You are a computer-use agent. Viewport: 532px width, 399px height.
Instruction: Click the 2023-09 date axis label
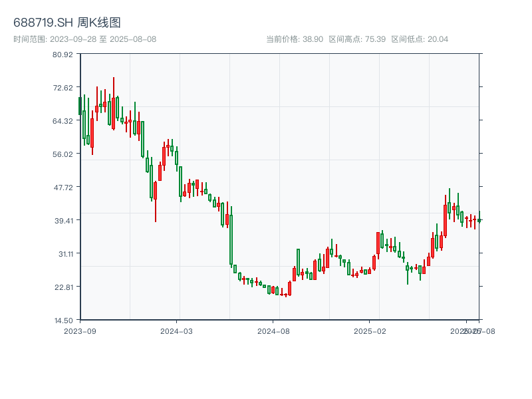[80, 331]
